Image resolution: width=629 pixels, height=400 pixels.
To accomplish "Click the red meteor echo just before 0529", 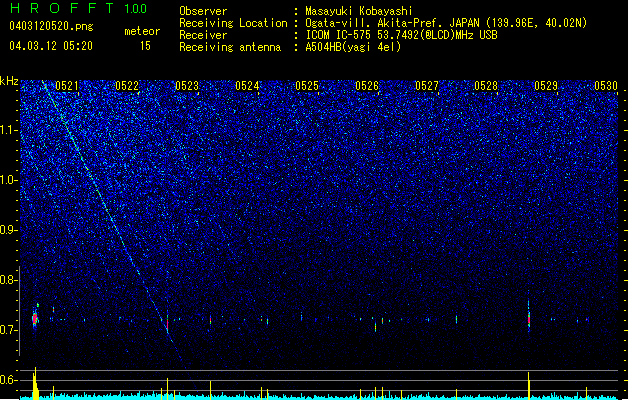I will click(529, 317).
